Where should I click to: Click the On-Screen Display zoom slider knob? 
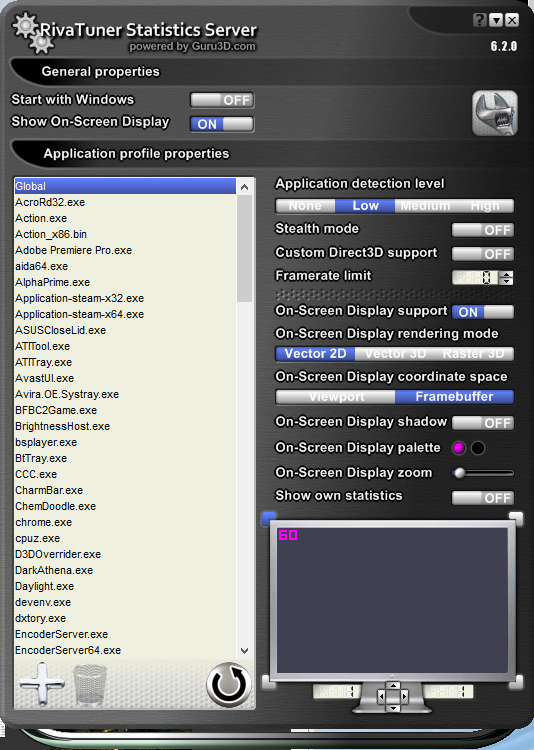pos(459,473)
